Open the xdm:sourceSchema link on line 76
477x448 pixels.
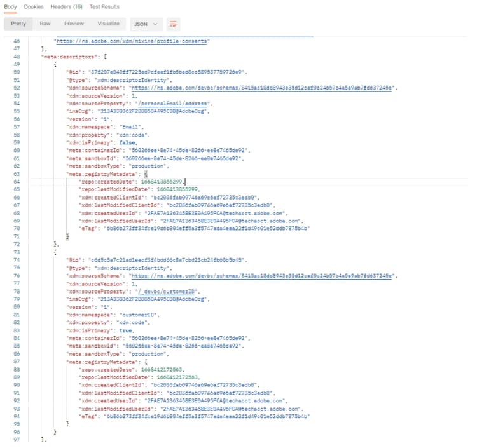click(262, 276)
